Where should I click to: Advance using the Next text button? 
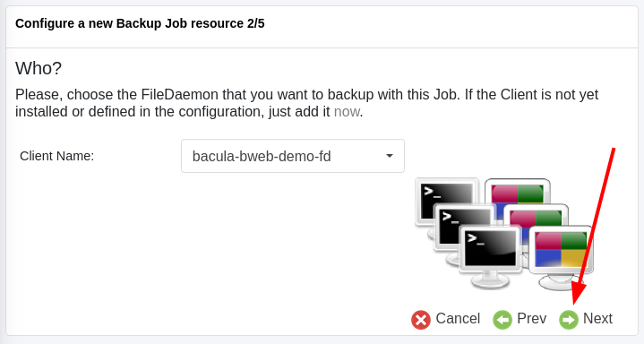(x=597, y=319)
